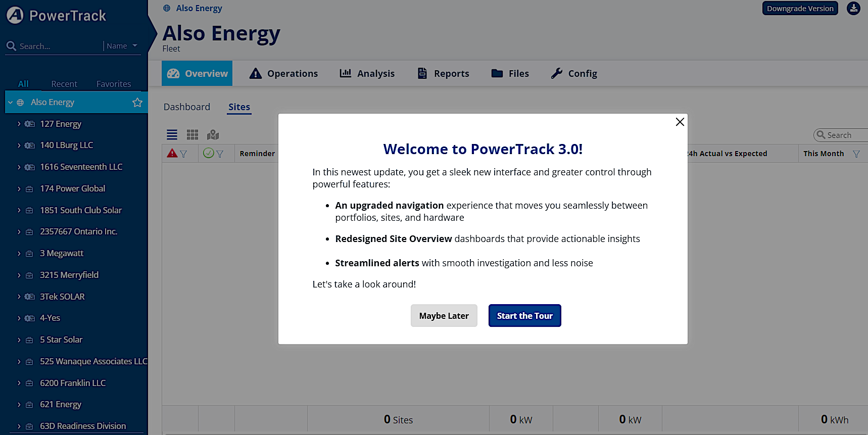Click the globe icon beside Also Energy breadcrumb
Viewport: 868px width, 435px height.
[167, 8]
